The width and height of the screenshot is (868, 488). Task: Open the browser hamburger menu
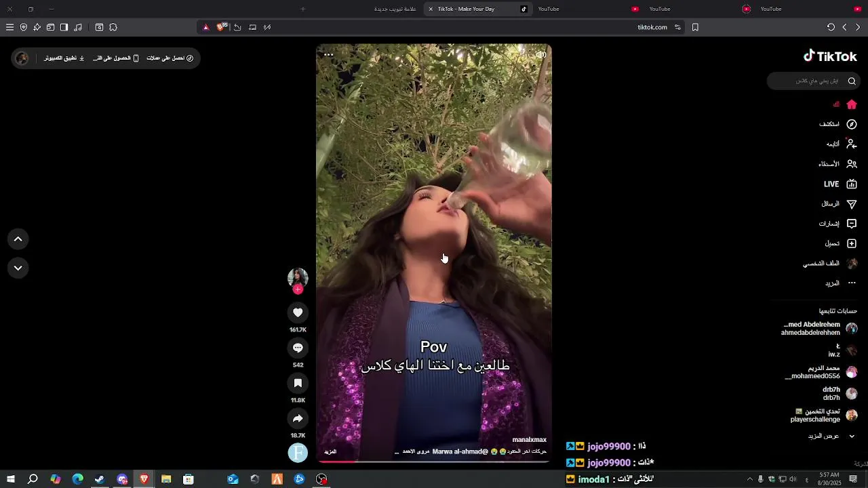point(9,27)
